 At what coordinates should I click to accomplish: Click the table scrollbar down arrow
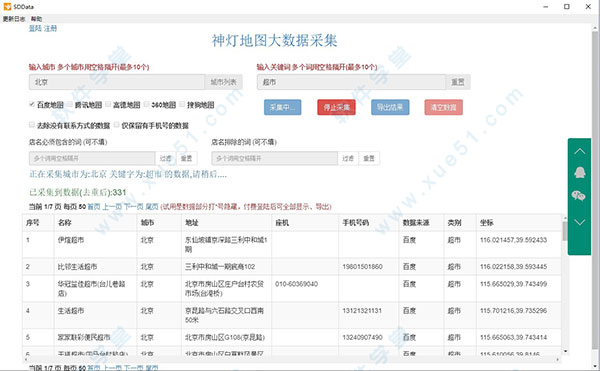pos(565,351)
